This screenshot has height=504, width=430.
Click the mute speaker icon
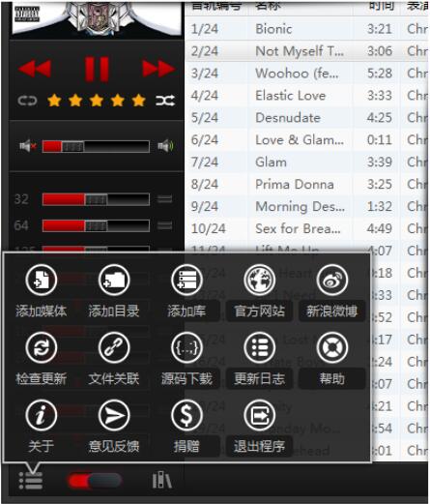(28, 146)
